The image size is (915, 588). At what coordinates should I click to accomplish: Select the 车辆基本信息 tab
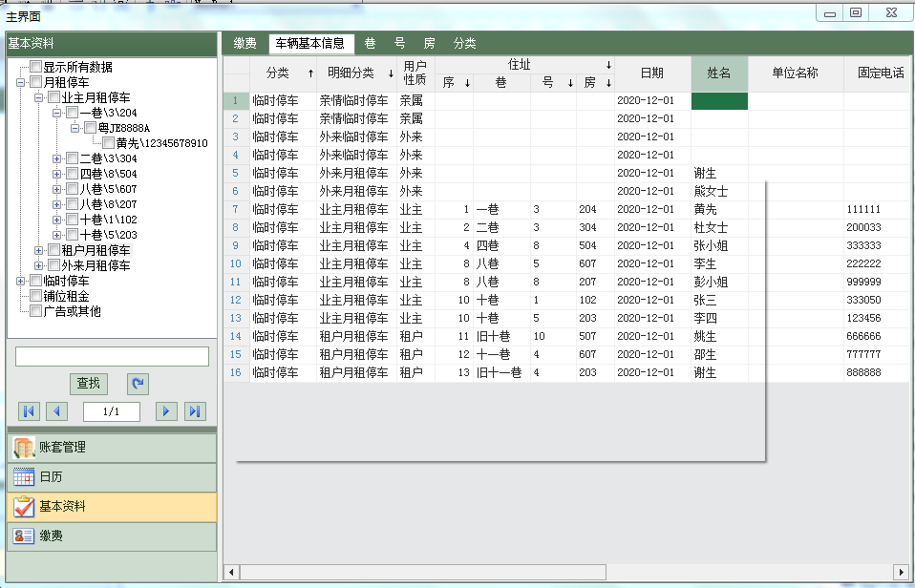309,43
